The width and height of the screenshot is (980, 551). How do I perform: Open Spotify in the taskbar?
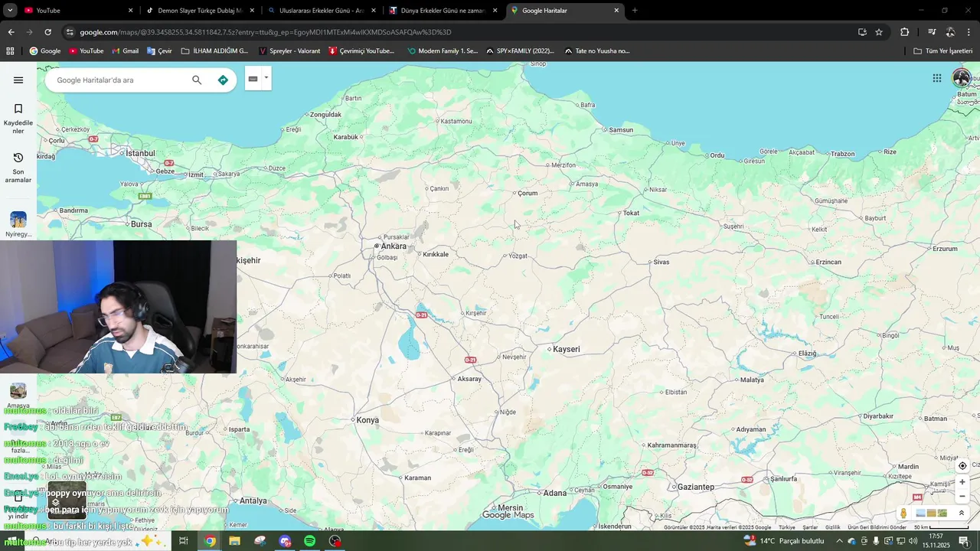click(x=309, y=541)
